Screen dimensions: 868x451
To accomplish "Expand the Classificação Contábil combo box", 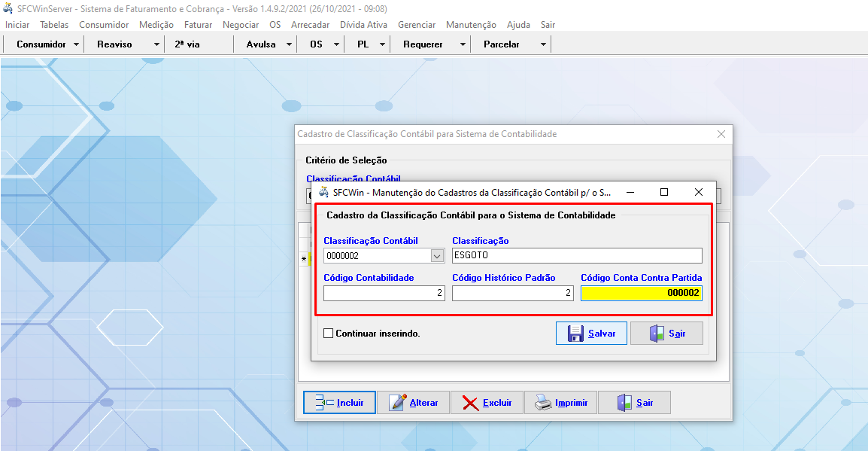I will pyautogui.click(x=438, y=256).
